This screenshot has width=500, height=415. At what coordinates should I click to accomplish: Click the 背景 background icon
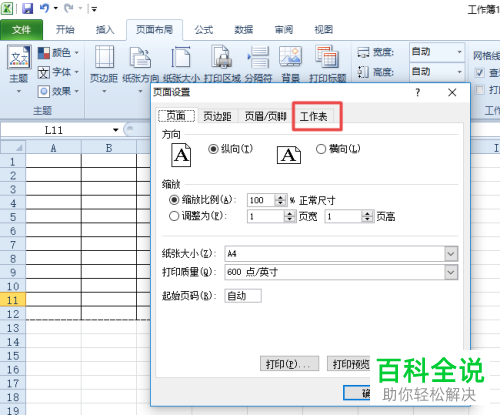[290, 57]
